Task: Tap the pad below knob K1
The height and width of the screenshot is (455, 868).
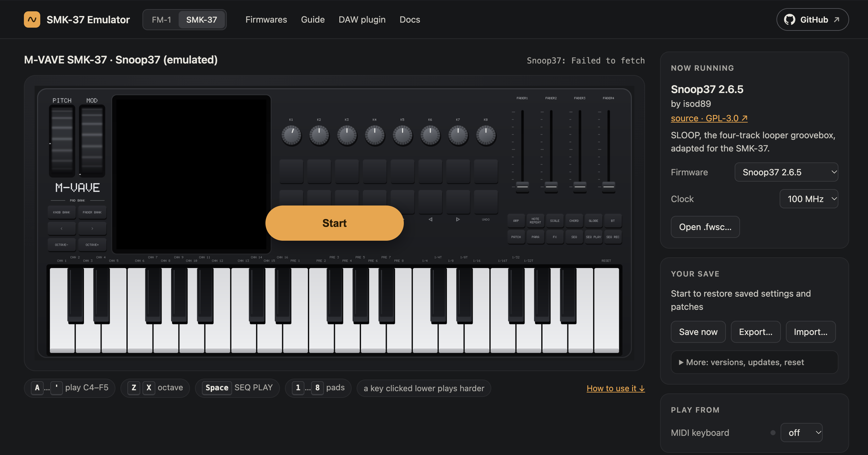Action: [x=291, y=172]
